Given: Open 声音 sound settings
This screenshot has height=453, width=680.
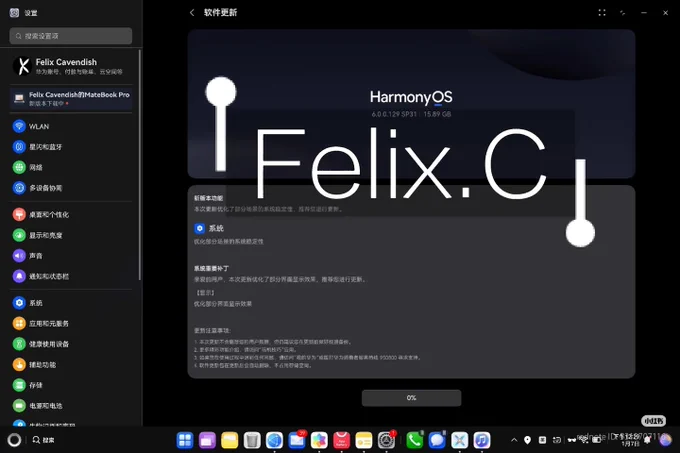Looking at the screenshot, I should [x=71, y=256].
